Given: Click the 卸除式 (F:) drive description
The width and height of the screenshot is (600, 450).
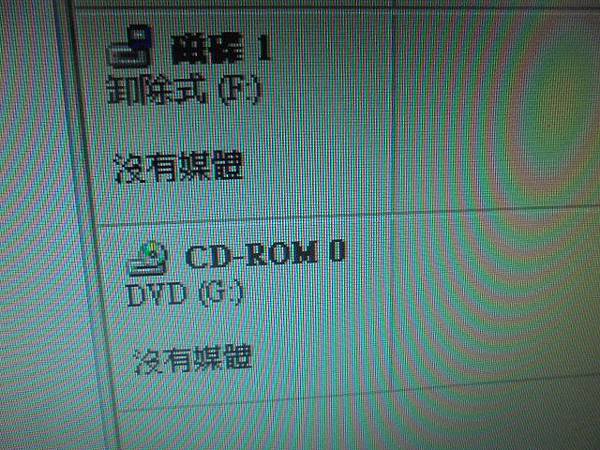Looking at the screenshot, I should tap(184, 90).
